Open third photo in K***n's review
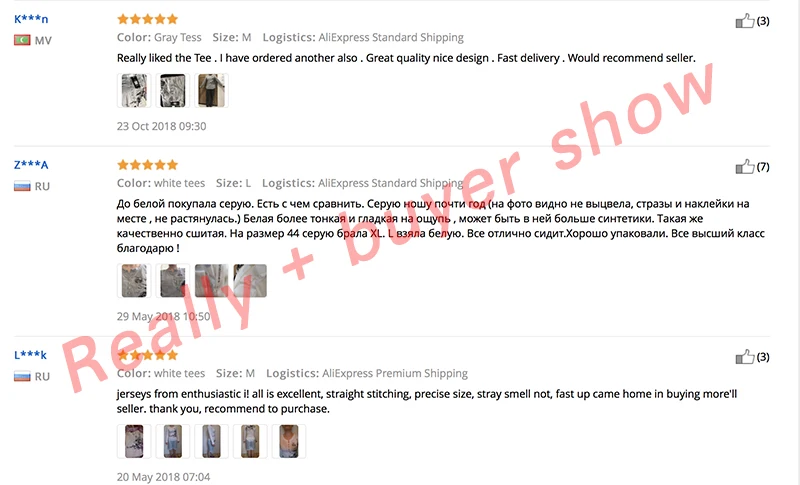 (x=212, y=90)
